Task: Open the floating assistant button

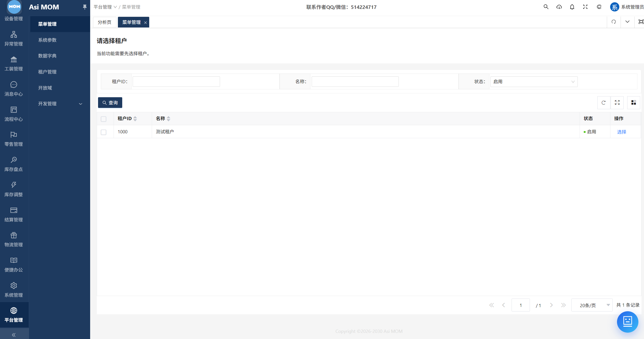Action: [x=627, y=322]
